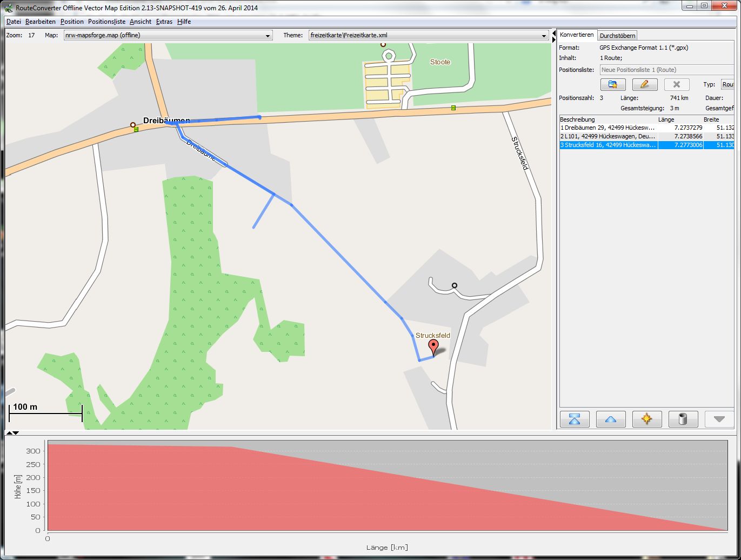The width and height of the screenshot is (741, 560).
Task: Open the Map selection dropdown
Action: (x=168, y=36)
